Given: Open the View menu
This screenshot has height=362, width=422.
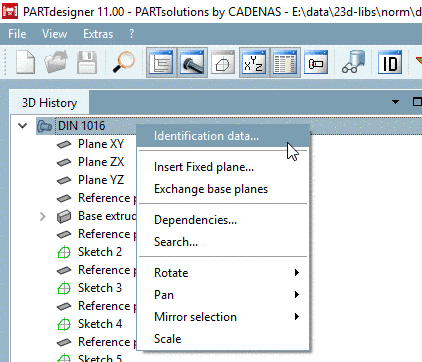Looking at the screenshot, I should tap(55, 34).
